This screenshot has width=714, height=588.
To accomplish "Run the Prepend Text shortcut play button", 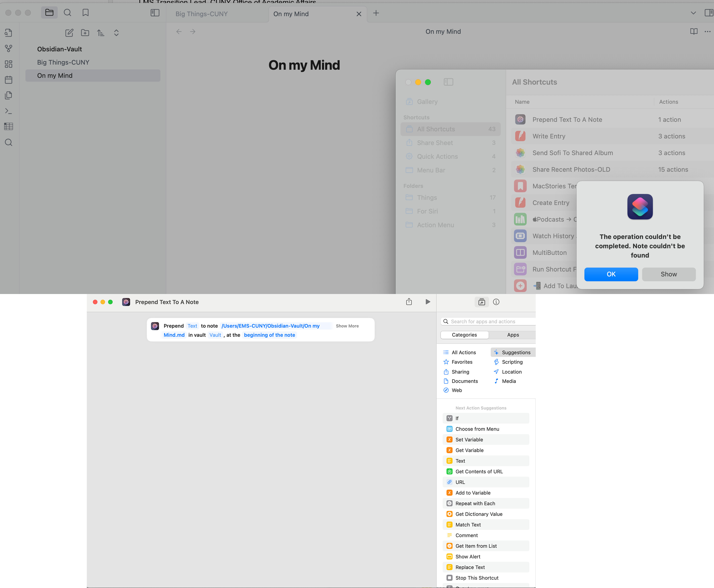I will tap(428, 302).
